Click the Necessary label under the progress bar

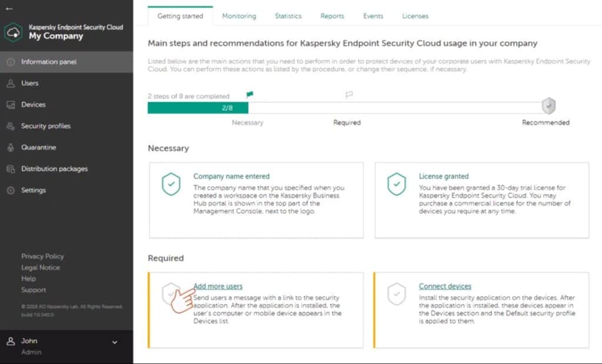click(x=248, y=123)
